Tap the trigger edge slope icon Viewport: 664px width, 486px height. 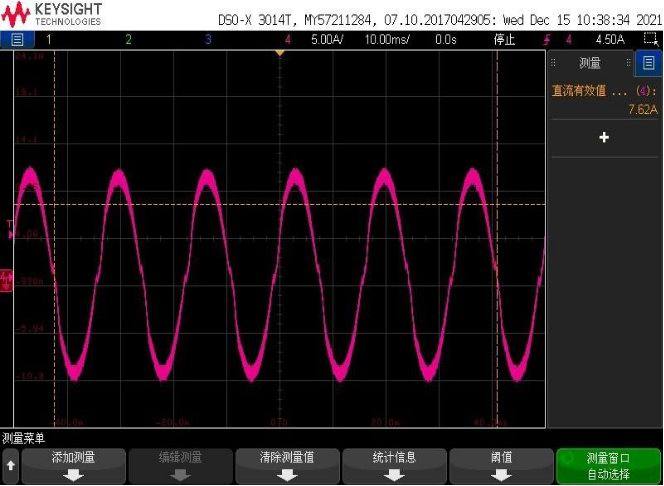point(547,40)
